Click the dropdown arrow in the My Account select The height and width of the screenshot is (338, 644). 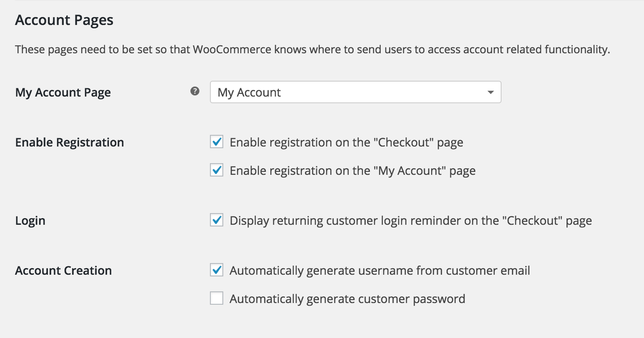tap(491, 92)
